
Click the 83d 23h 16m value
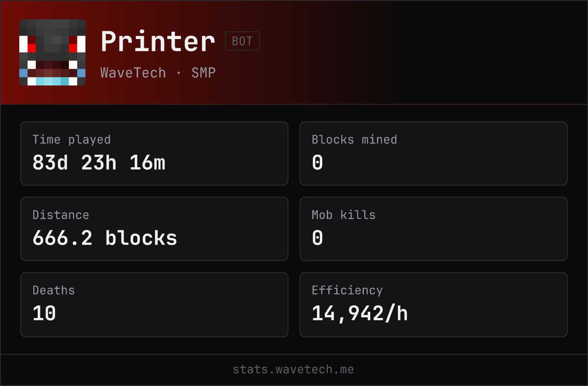[x=99, y=163]
